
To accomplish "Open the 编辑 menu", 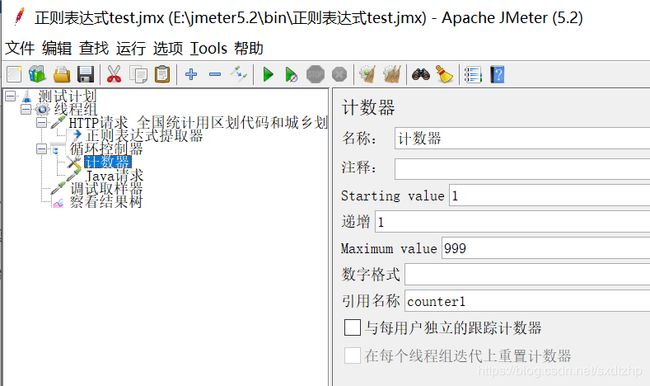I will tap(57, 49).
